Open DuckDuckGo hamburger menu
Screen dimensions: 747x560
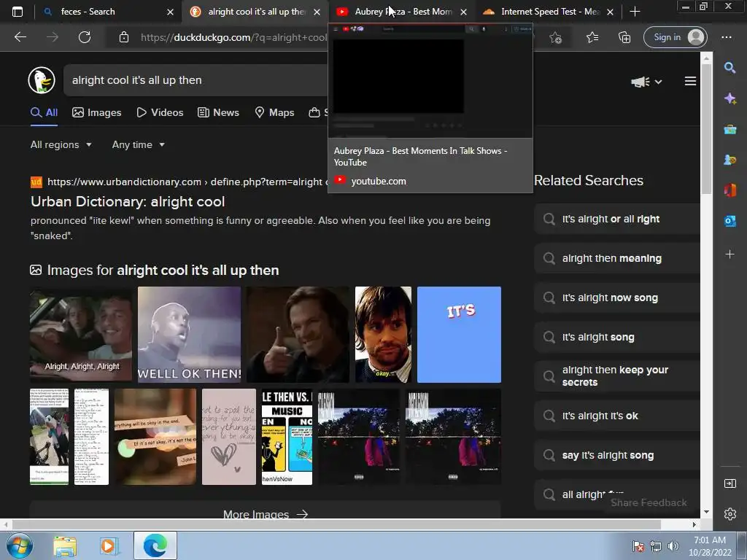[x=690, y=82]
